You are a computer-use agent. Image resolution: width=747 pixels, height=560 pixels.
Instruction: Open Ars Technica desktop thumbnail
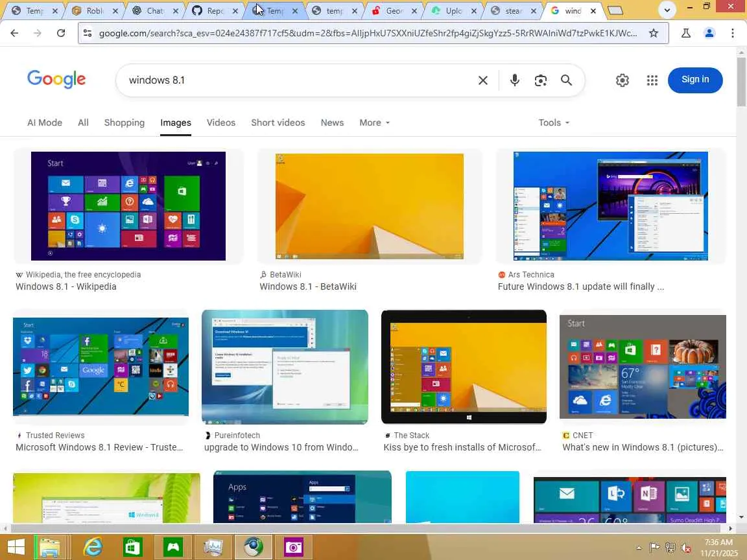coord(610,205)
